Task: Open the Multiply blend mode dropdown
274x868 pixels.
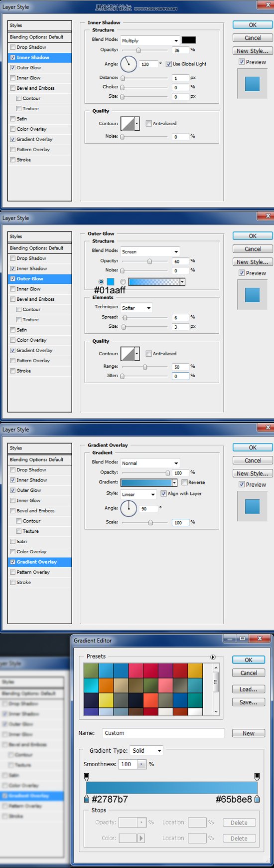Action: click(150, 40)
